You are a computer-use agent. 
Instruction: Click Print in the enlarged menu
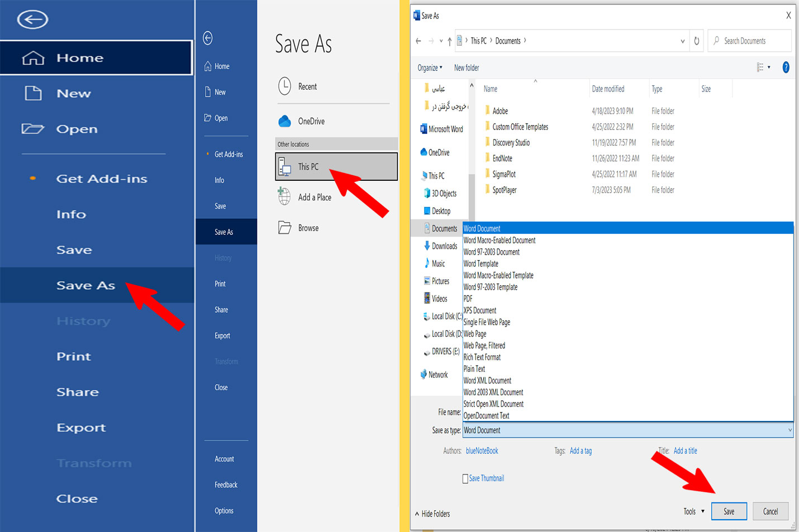tap(74, 356)
